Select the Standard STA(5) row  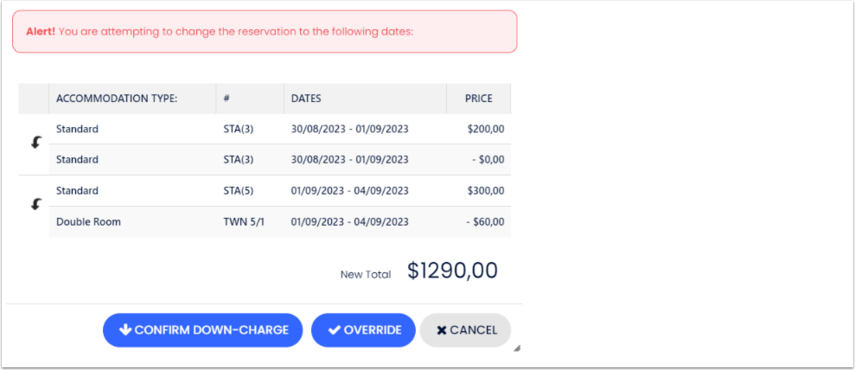[x=280, y=191]
